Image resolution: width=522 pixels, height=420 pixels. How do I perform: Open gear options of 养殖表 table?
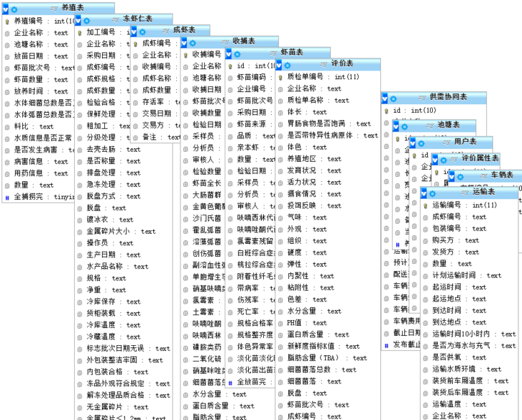(14, 10)
